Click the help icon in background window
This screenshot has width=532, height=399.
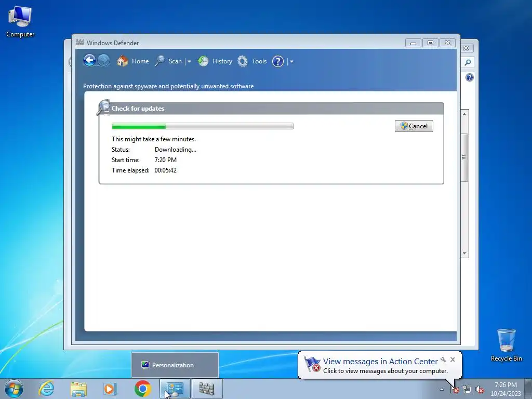click(469, 78)
